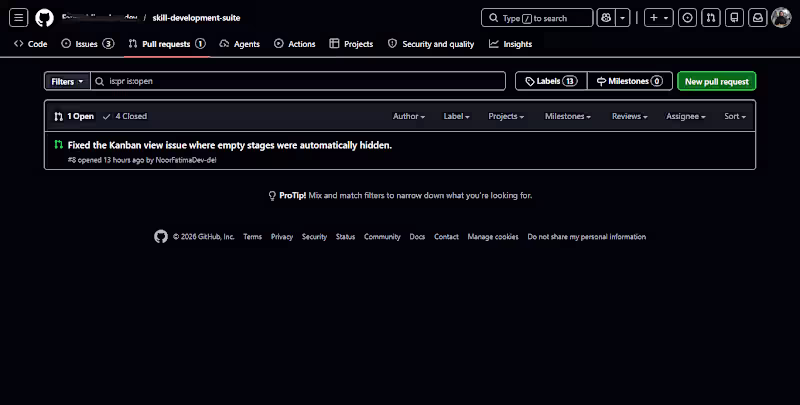Open the create new plus menu
The width and height of the screenshot is (800, 405).
(x=659, y=18)
